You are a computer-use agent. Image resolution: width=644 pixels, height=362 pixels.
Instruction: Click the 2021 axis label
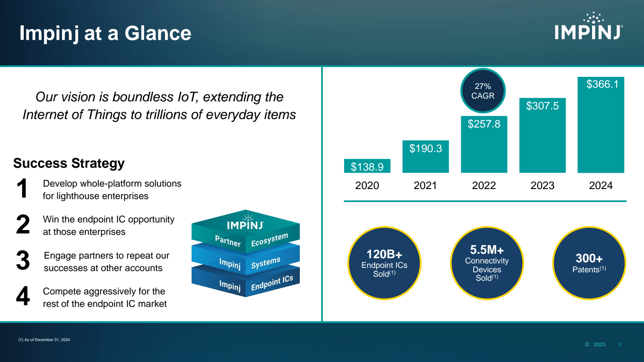point(425,185)
